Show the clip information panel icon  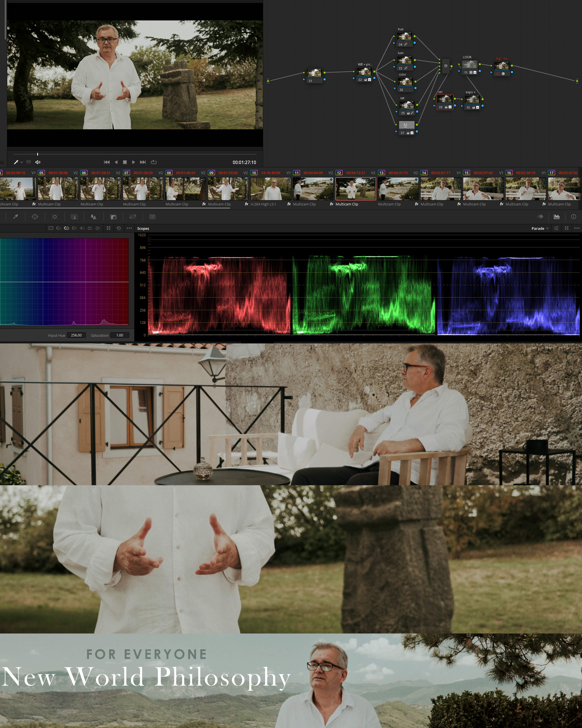click(x=573, y=217)
